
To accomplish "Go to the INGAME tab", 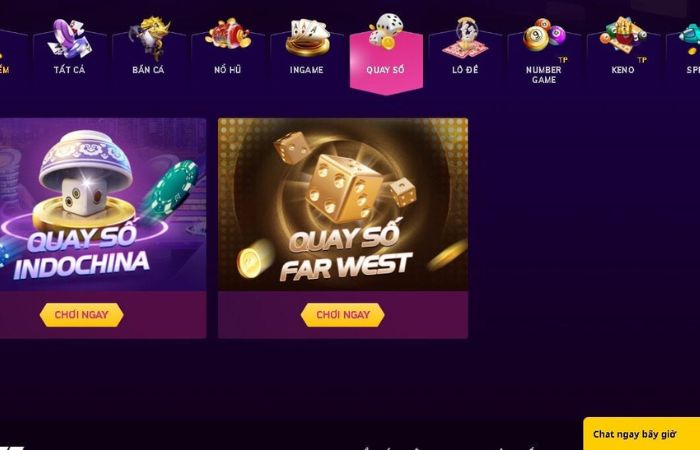I will (307, 70).
